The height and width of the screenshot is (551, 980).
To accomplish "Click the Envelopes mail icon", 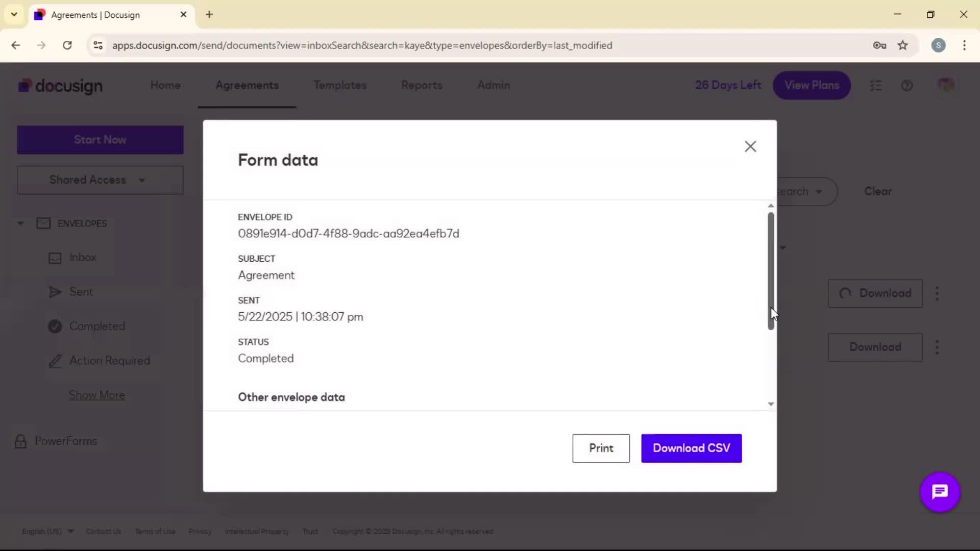I will (43, 223).
